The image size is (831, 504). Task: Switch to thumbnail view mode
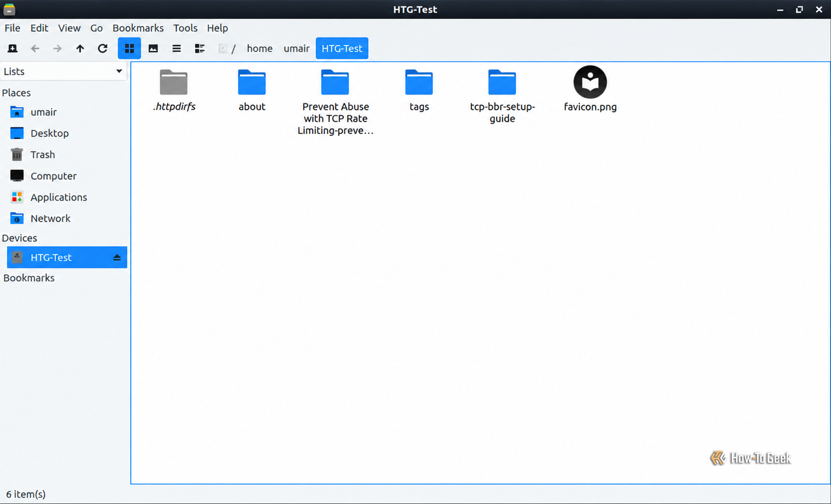(x=153, y=48)
